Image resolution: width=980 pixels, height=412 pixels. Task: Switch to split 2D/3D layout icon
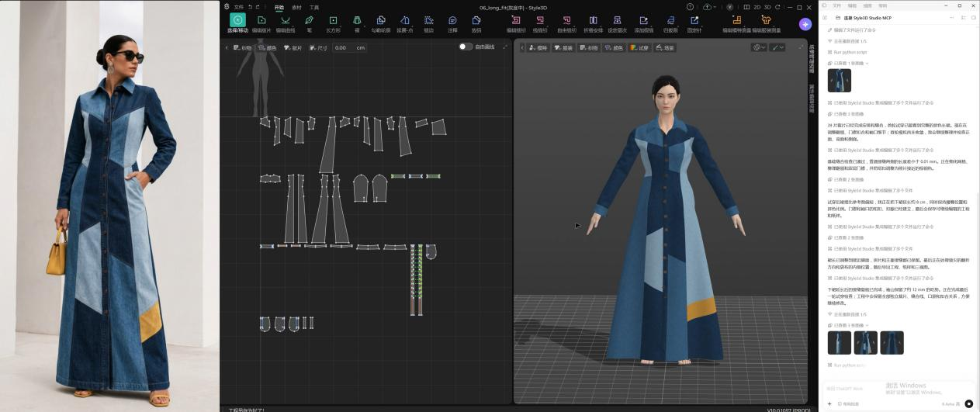746,7
